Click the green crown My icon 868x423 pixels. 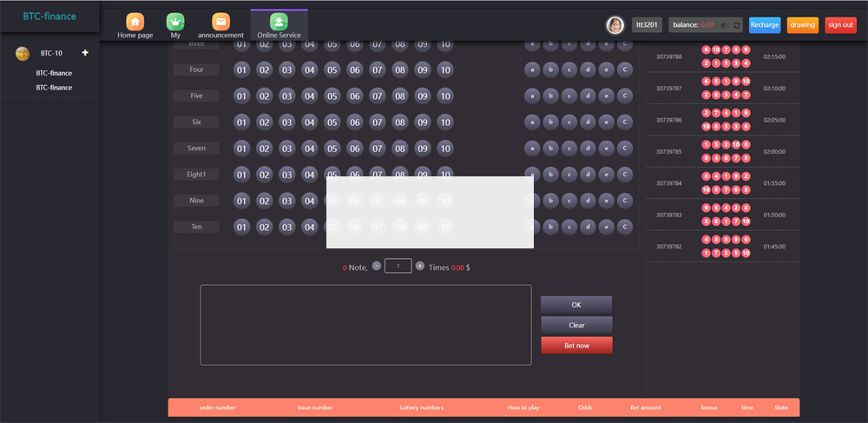[x=176, y=22]
